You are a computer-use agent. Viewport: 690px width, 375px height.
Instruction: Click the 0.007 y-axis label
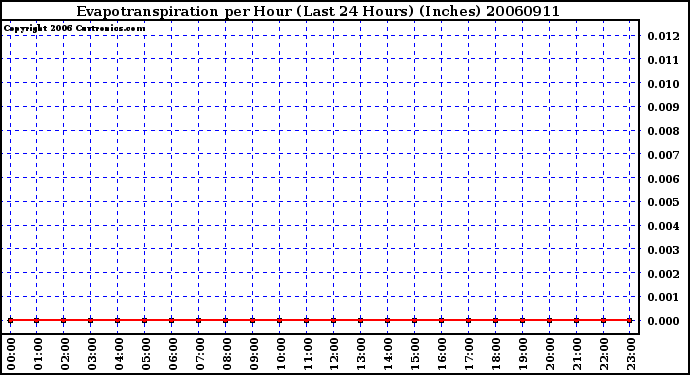pyautogui.click(x=663, y=154)
